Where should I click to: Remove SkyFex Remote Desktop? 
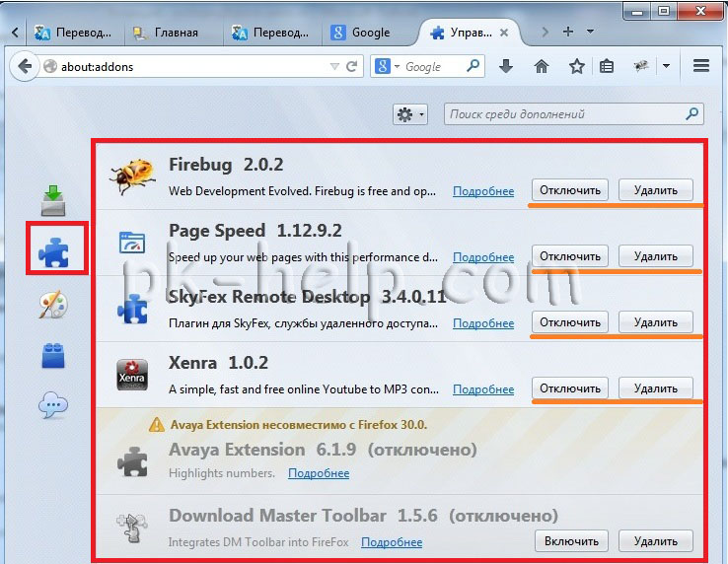pos(656,322)
